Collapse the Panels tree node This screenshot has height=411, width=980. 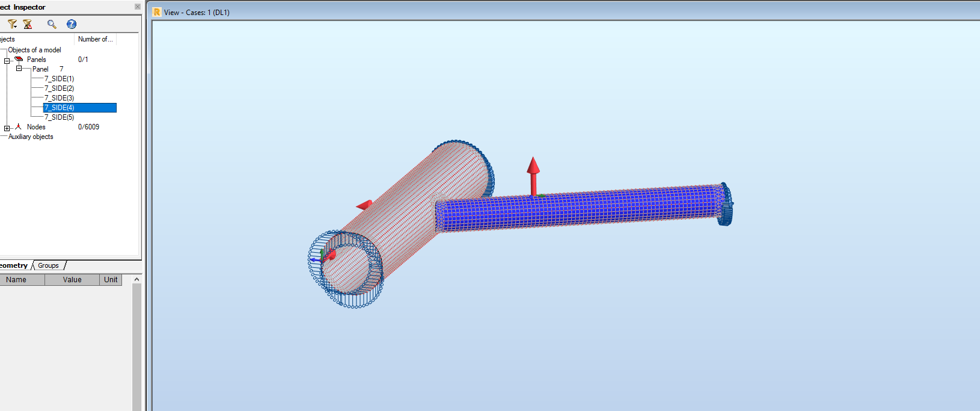7,61
